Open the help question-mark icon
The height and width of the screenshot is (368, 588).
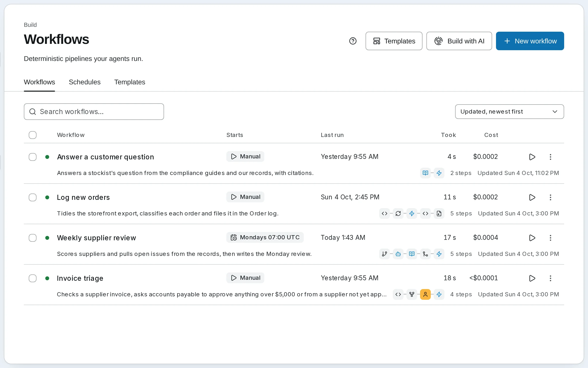pos(353,41)
